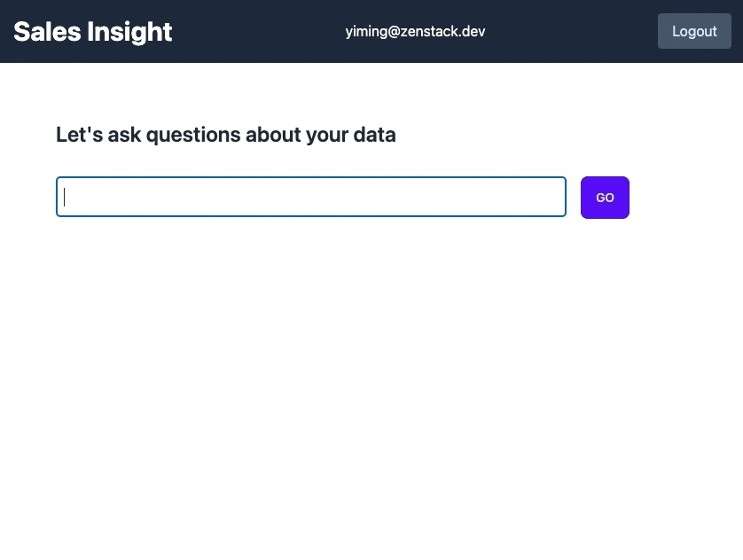Screen dimensions: 743x560
Task: Click the gray Logout control
Action: pyautogui.click(x=694, y=31)
